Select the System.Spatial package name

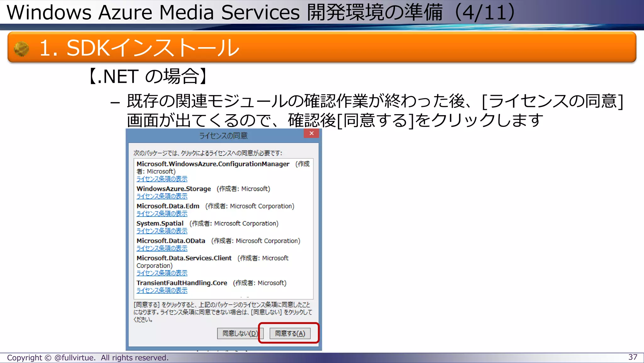click(160, 224)
